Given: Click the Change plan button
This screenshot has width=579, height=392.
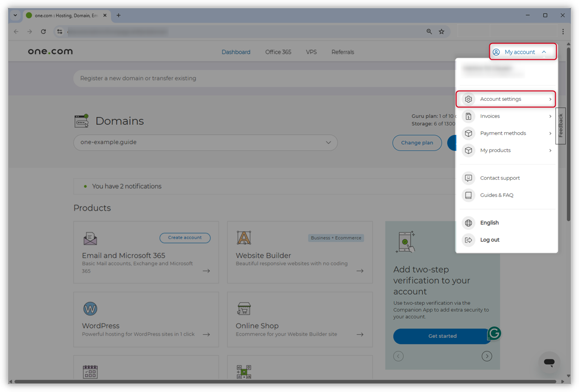Looking at the screenshot, I should coord(417,142).
